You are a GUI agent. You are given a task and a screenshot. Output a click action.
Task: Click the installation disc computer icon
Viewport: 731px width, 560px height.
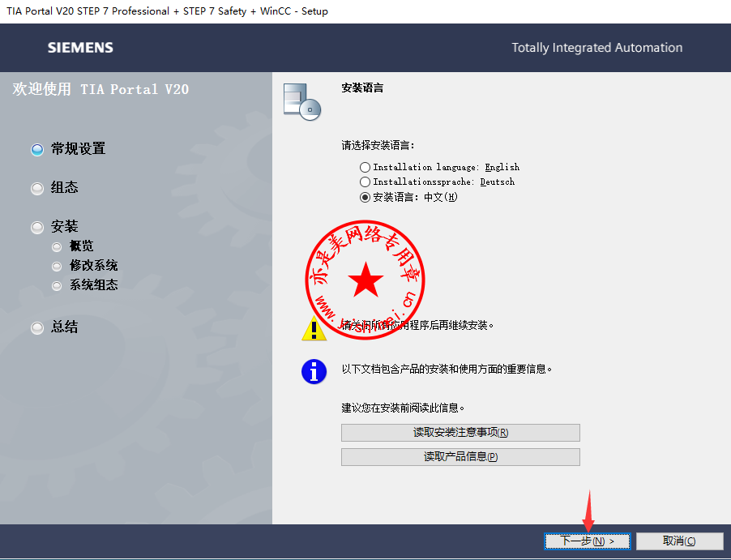[302, 101]
